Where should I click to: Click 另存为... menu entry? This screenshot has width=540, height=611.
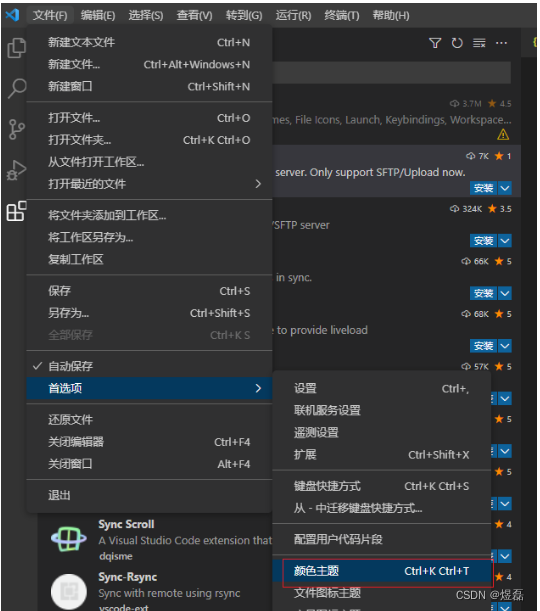149,313
